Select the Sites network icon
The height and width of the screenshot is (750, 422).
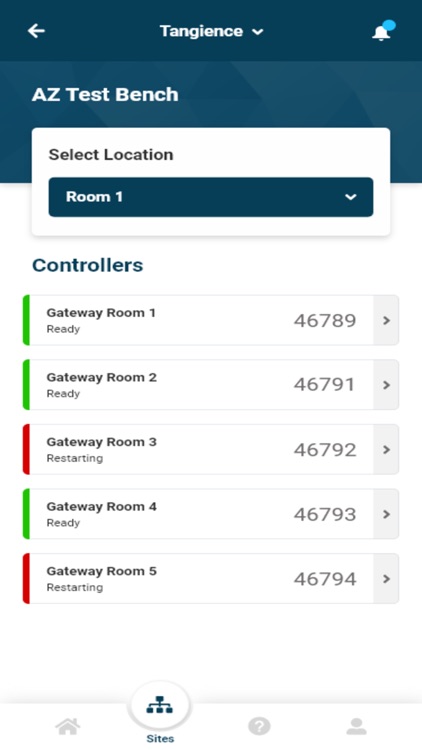[x=160, y=705]
